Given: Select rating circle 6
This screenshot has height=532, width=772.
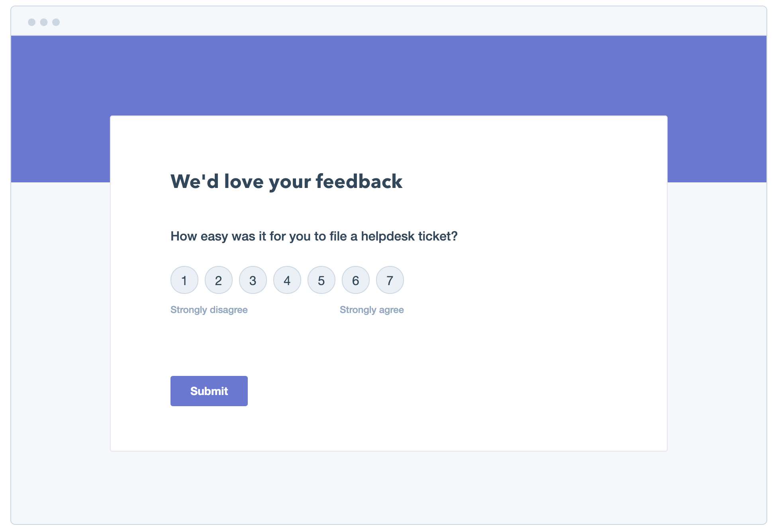Looking at the screenshot, I should pos(355,280).
